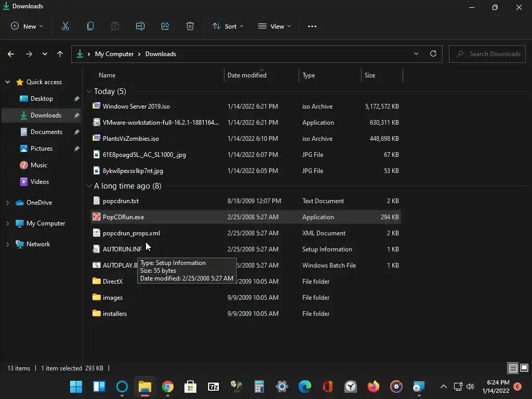Screen dimensions: 532x399
Task: Select Music in navigation pane
Action: coord(42,165)
